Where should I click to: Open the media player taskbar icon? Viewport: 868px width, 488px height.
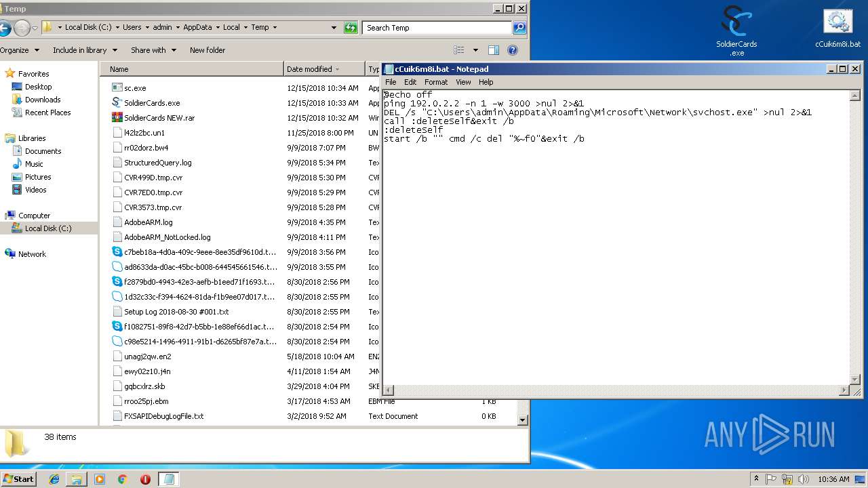point(100,479)
